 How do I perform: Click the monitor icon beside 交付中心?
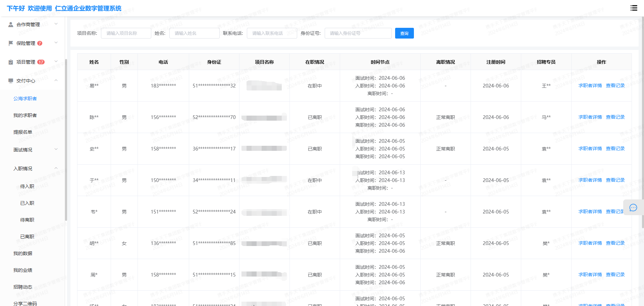(11, 81)
